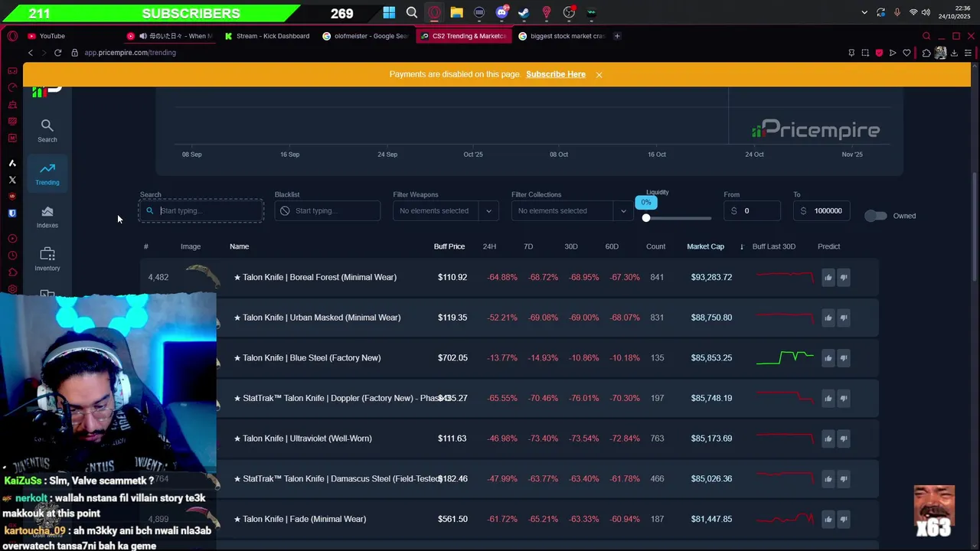Toggle the Owned switch
The width and height of the screenshot is (980, 551).
(876, 216)
